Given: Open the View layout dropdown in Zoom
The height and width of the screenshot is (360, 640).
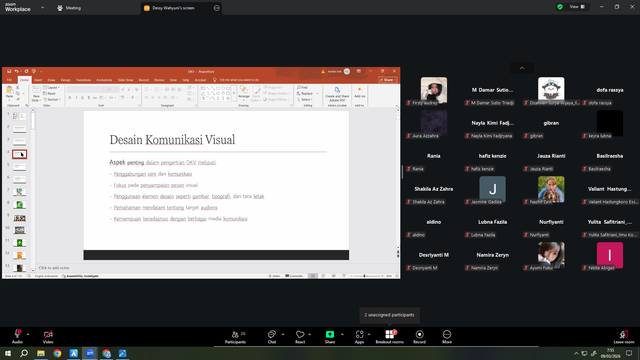Looking at the screenshot, I should 577,7.
